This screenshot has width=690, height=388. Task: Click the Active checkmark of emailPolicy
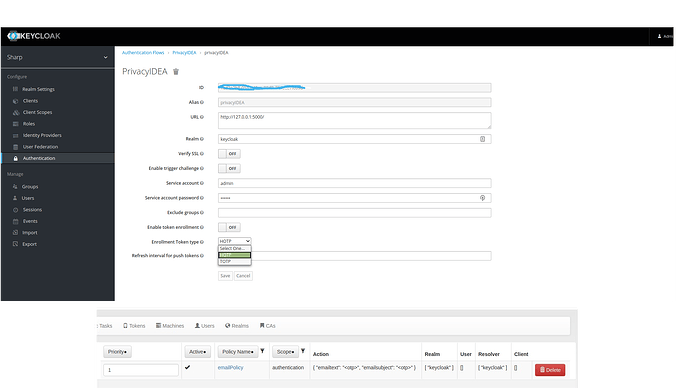187,367
